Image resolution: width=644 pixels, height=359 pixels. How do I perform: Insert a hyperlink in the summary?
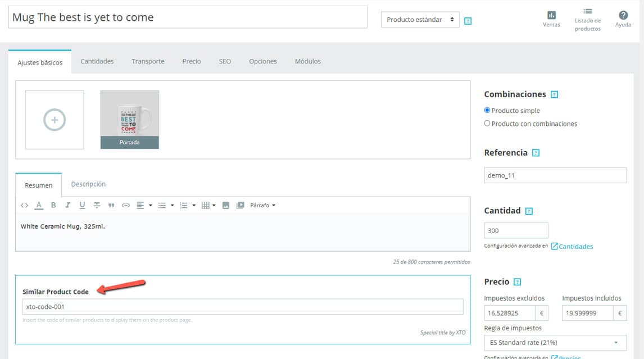tap(126, 205)
